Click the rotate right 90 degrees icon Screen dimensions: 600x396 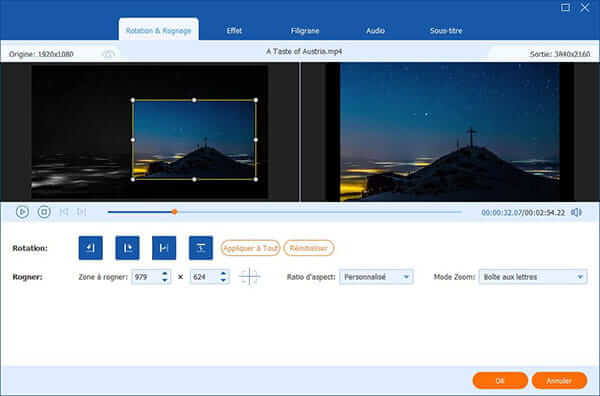coord(127,248)
